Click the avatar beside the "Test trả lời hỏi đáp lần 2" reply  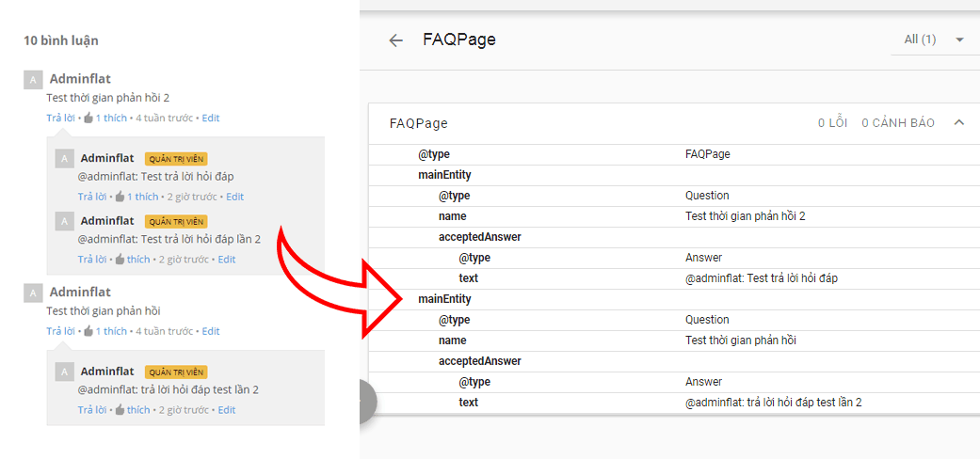click(x=64, y=221)
